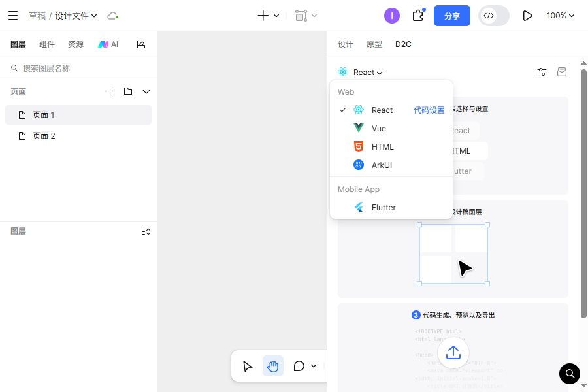Choose HTML from the framework menu

point(391,146)
